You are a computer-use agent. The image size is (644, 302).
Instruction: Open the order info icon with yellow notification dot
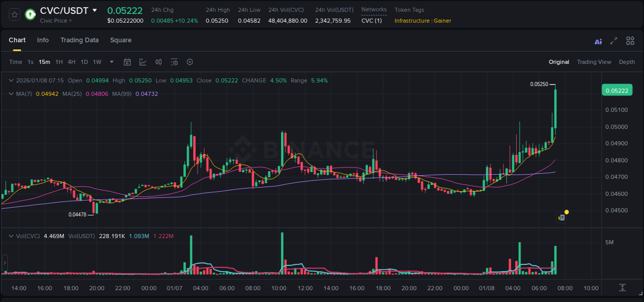[562, 217]
